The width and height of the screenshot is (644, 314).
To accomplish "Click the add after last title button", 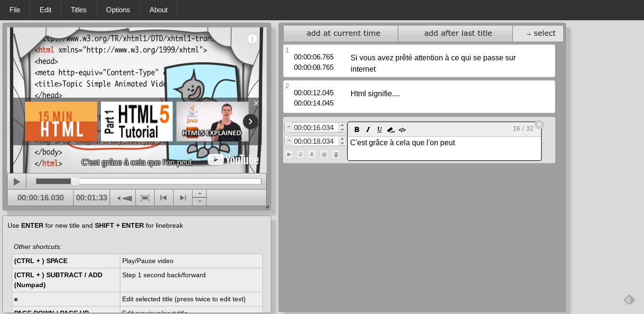I will point(455,33).
